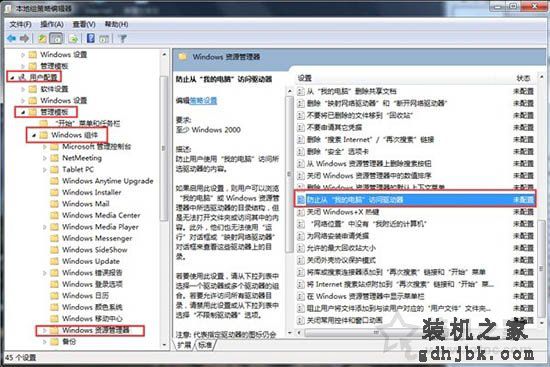Click the down arrow of tree scrollbar
The image size is (550, 367).
click(164, 345)
